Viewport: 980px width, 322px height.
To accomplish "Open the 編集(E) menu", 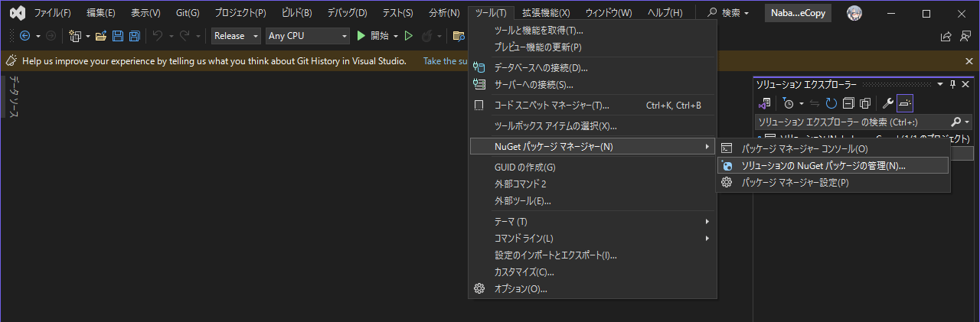I will [101, 13].
